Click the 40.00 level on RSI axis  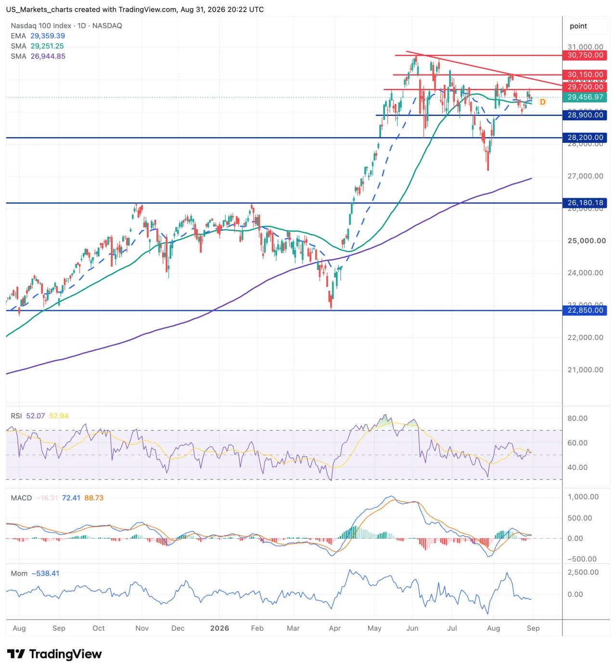point(577,467)
